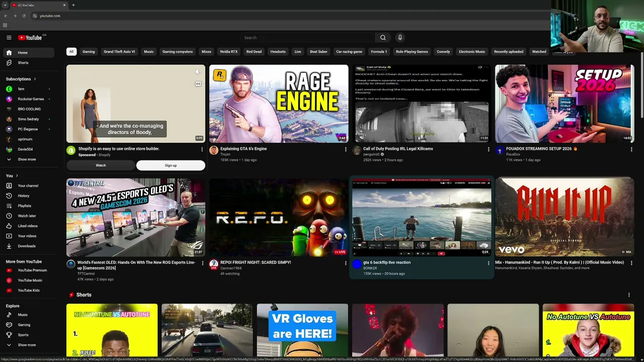
Task: Open Liked videos in the sidebar
Action: (28, 226)
